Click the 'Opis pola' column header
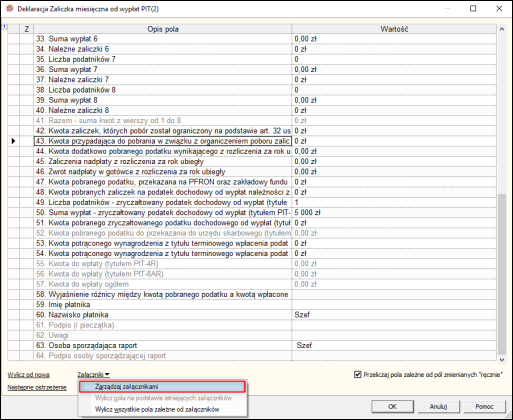The height and width of the screenshot is (420, 513). pos(163,29)
